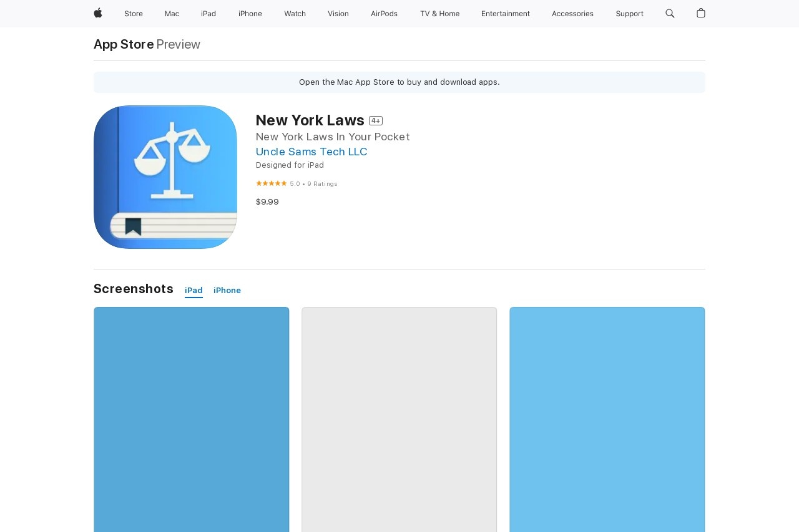Open the iPad nav menu item
This screenshot has width=799, height=532.
point(208,14)
